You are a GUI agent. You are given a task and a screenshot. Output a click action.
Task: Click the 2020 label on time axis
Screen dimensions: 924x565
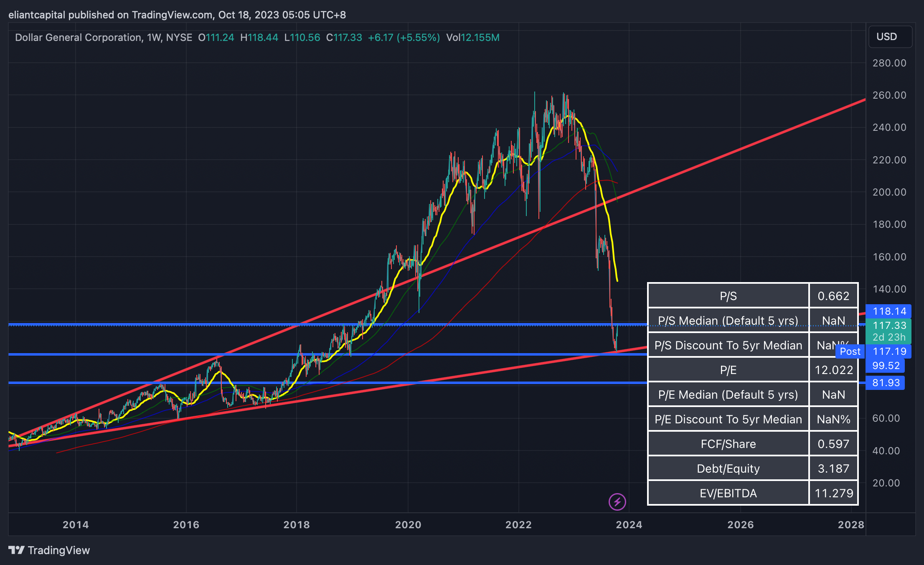(408, 525)
